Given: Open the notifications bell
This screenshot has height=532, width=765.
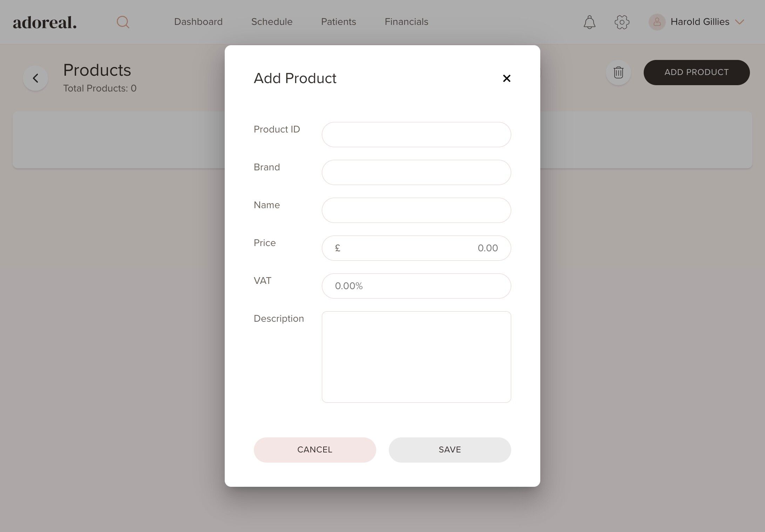Looking at the screenshot, I should point(589,22).
